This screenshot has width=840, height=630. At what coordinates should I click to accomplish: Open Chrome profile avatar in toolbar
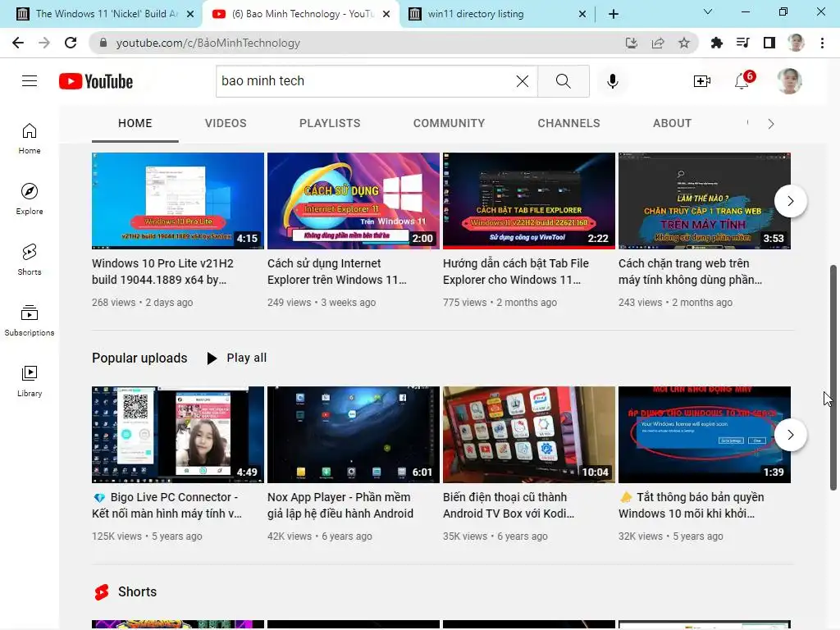click(796, 43)
